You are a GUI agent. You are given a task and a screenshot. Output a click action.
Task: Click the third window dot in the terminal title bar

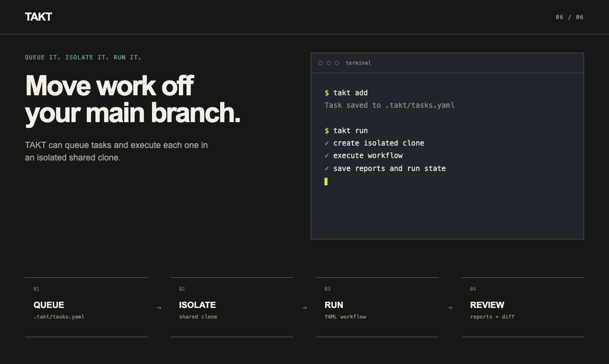(x=337, y=63)
